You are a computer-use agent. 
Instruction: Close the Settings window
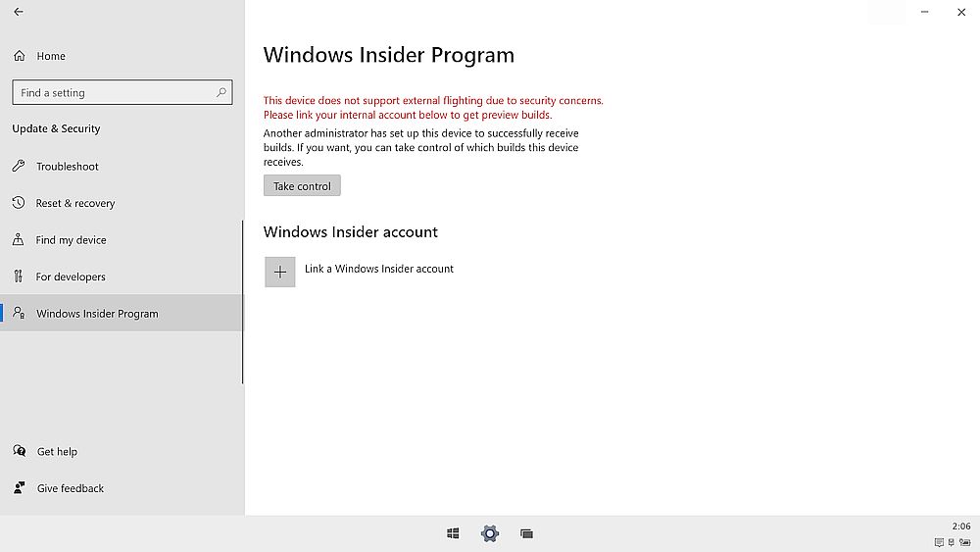961,12
